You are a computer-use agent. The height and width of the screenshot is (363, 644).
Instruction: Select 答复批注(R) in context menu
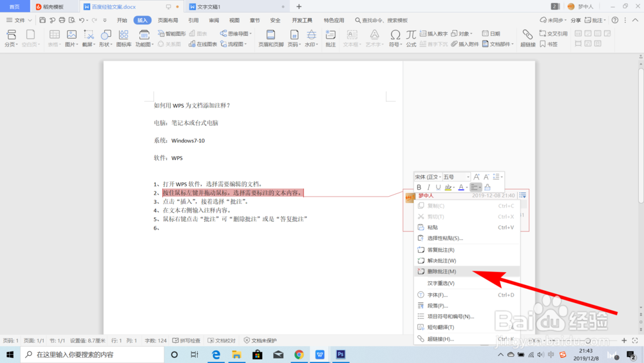(x=467, y=250)
